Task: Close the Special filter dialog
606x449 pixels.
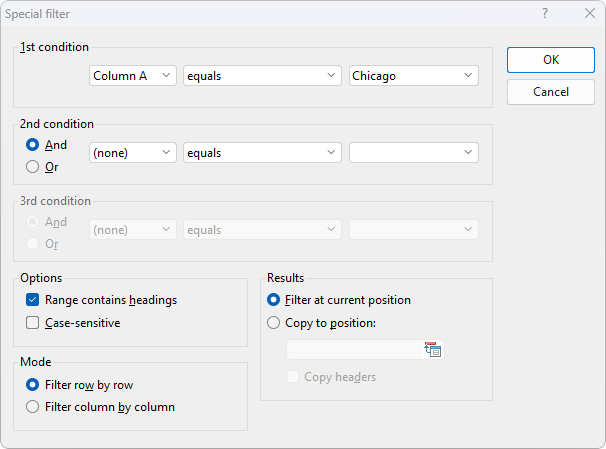Action: [x=590, y=14]
